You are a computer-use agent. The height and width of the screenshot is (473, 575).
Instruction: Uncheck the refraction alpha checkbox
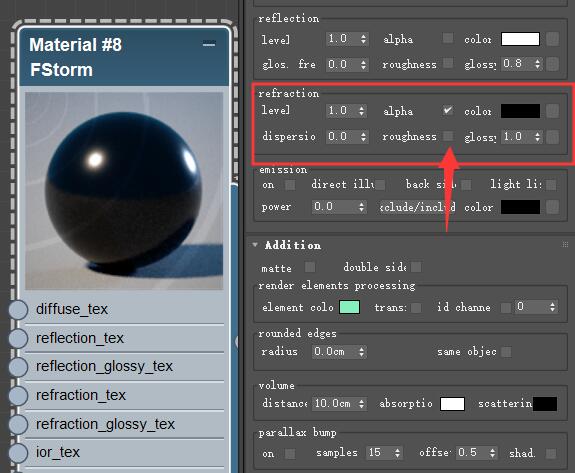coord(448,110)
